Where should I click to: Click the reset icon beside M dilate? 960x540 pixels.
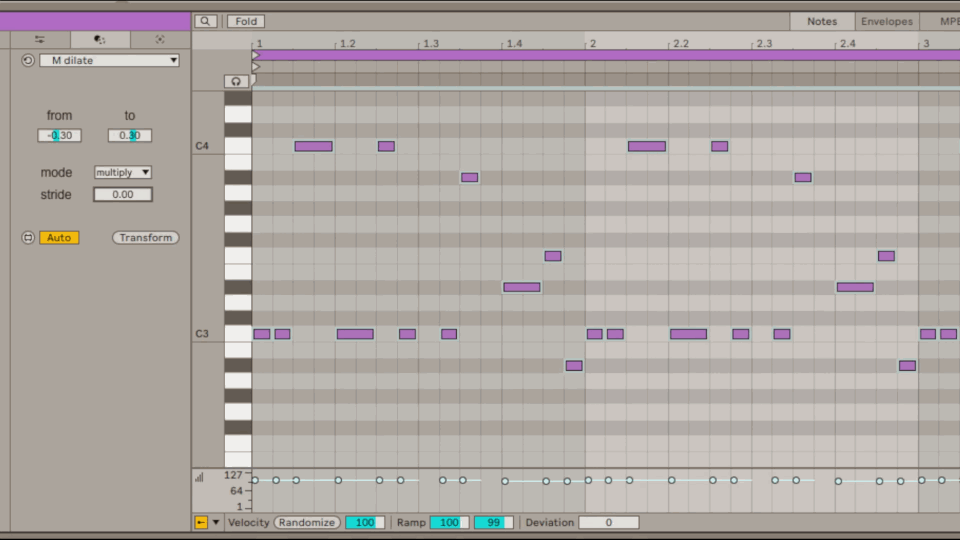pyautogui.click(x=28, y=60)
